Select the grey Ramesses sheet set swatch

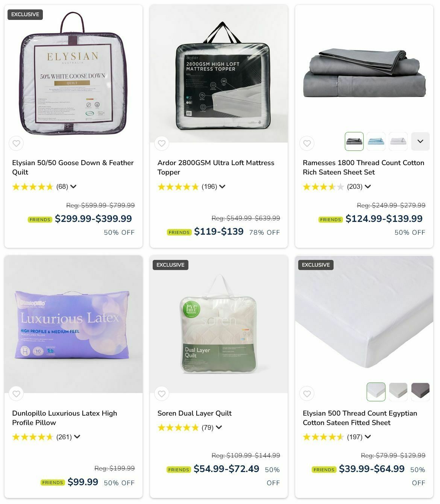354,141
